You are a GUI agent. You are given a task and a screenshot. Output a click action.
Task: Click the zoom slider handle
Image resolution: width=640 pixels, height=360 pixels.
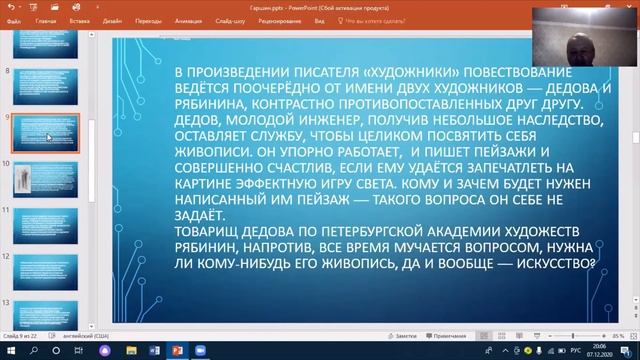573,336
